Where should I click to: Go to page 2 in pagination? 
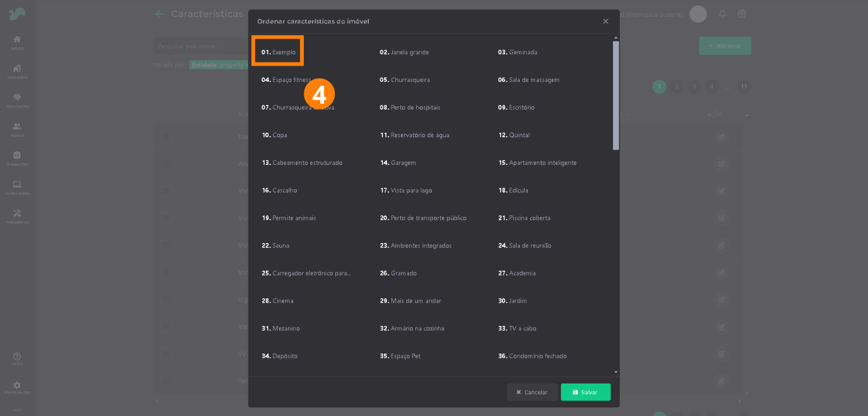(676, 87)
